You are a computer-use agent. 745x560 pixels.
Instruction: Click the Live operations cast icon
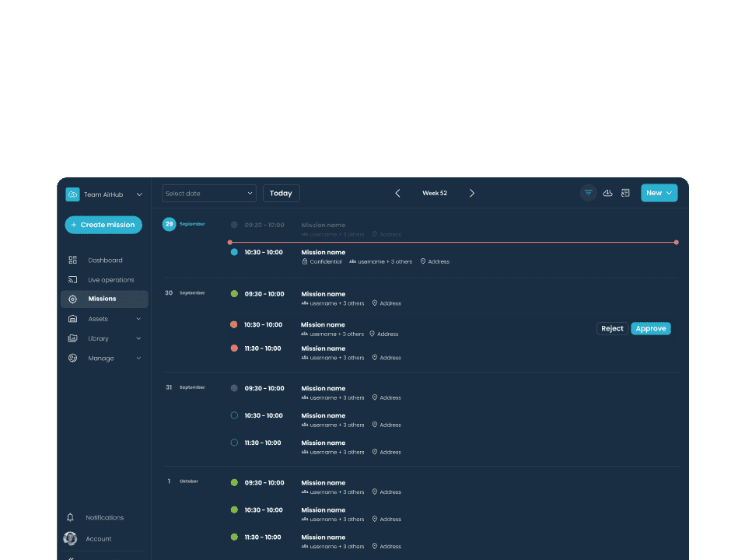[72, 280]
